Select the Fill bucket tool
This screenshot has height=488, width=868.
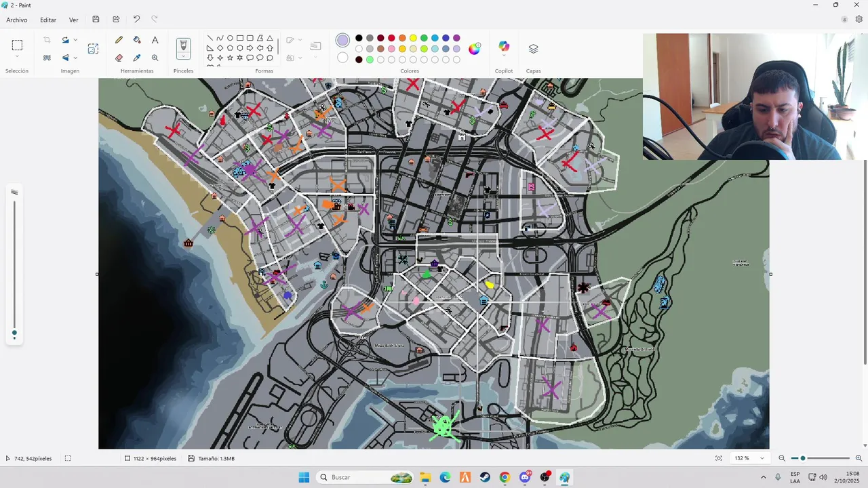(137, 40)
